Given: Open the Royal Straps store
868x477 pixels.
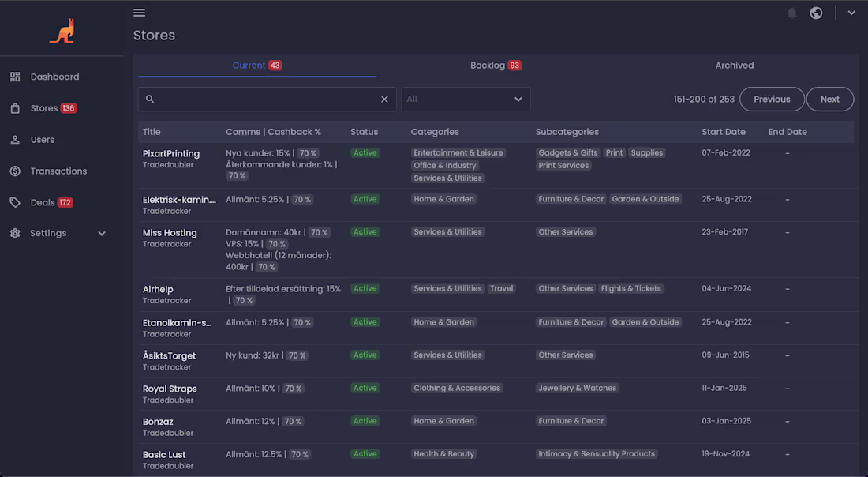Looking at the screenshot, I should coord(170,389).
